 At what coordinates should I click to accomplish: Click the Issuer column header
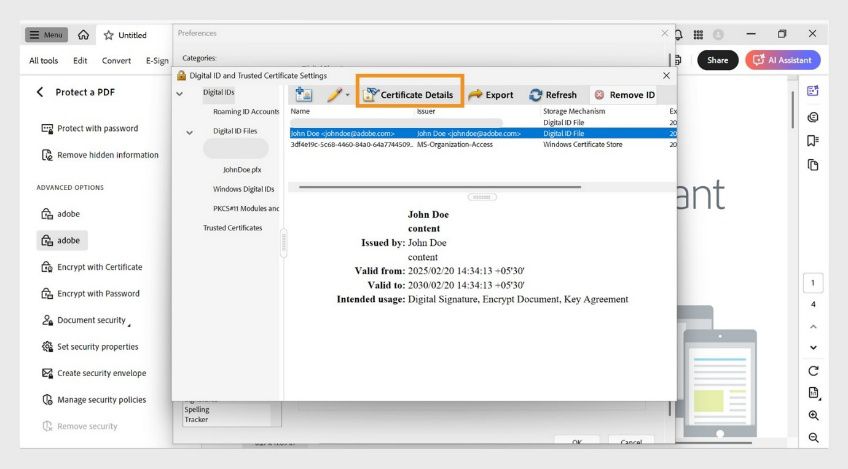[x=426, y=111]
